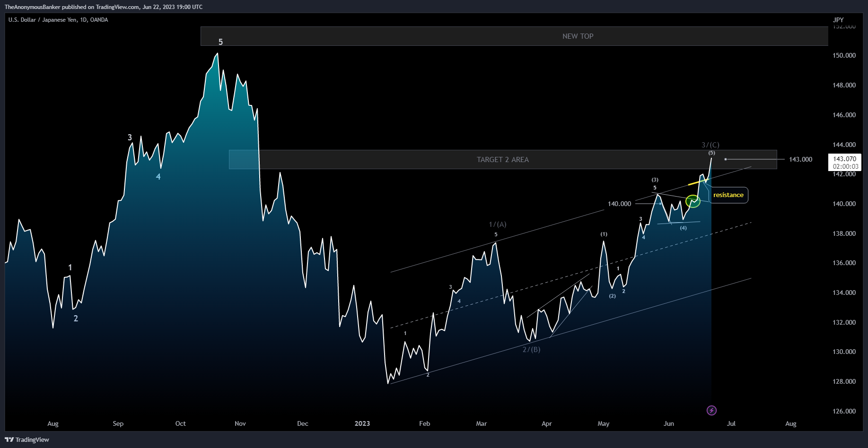Click the (2) wave label in May
This screenshot has height=448, width=868.
click(x=613, y=296)
